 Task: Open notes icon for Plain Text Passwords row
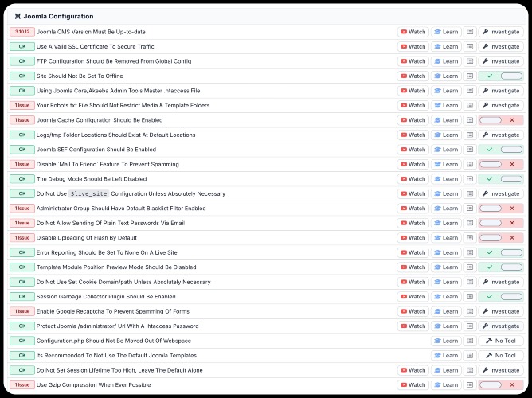pos(470,223)
